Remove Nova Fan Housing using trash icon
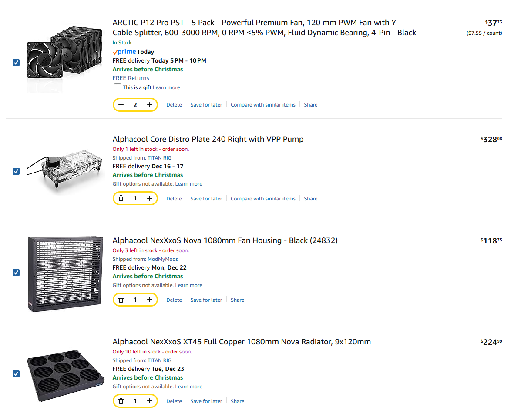 click(x=121, y=300)
